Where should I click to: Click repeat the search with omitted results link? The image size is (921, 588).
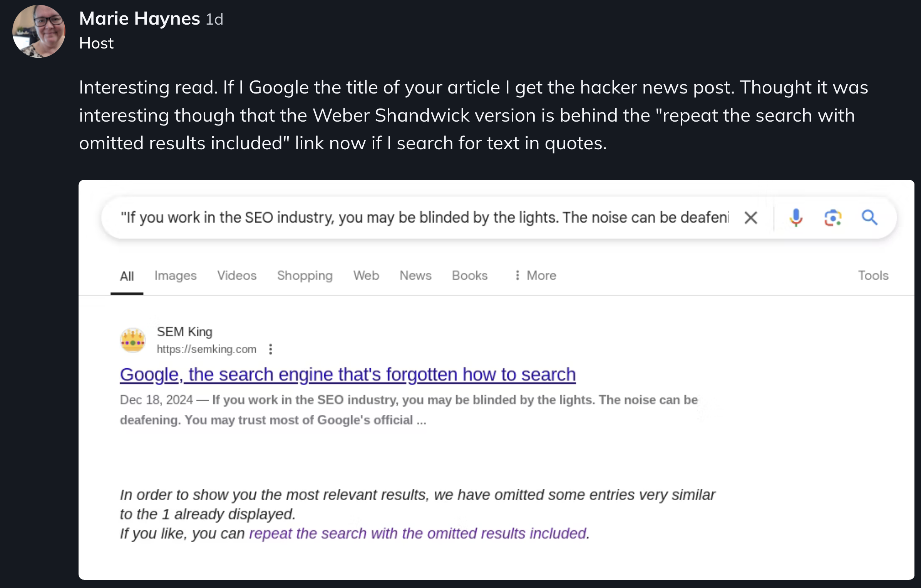point(418,533)
